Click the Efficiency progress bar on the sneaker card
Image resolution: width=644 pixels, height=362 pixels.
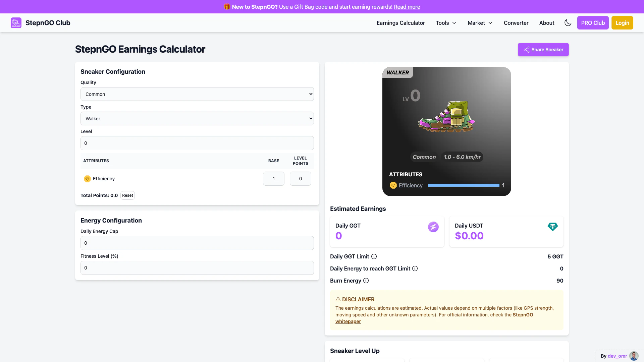pos(464,185)
